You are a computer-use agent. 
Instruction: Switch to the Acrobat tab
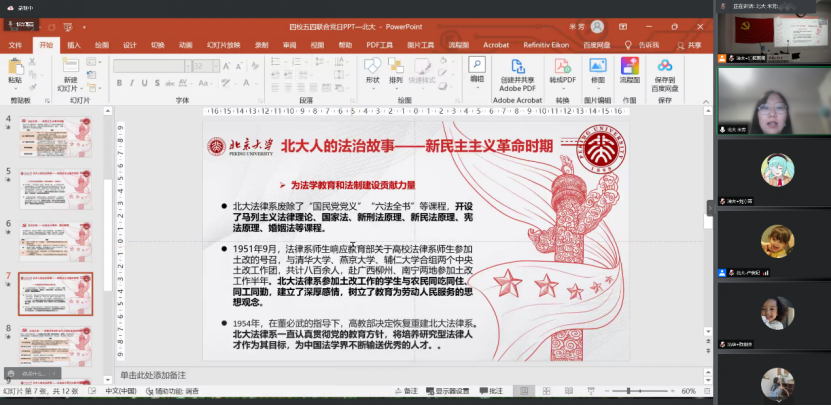[x=496, y=45]
